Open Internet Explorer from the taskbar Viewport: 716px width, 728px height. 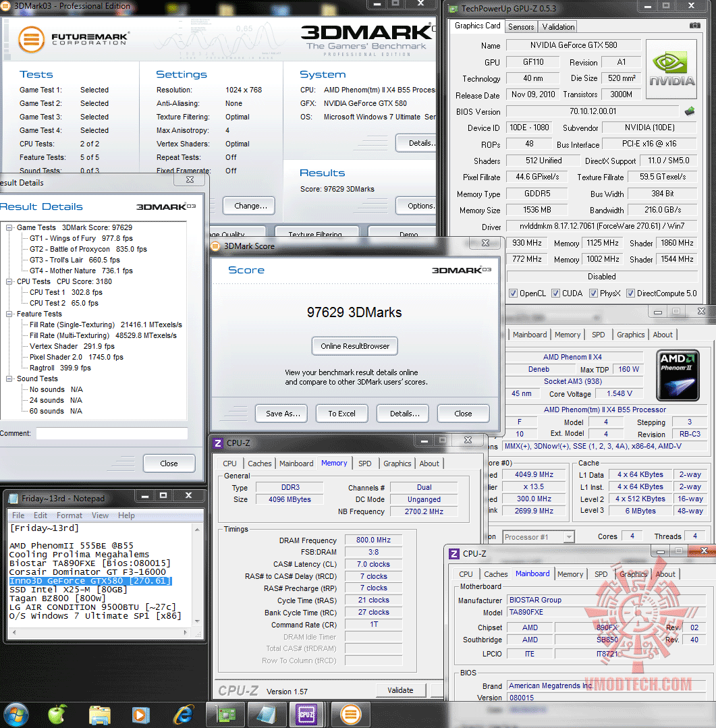coord(184,715)
